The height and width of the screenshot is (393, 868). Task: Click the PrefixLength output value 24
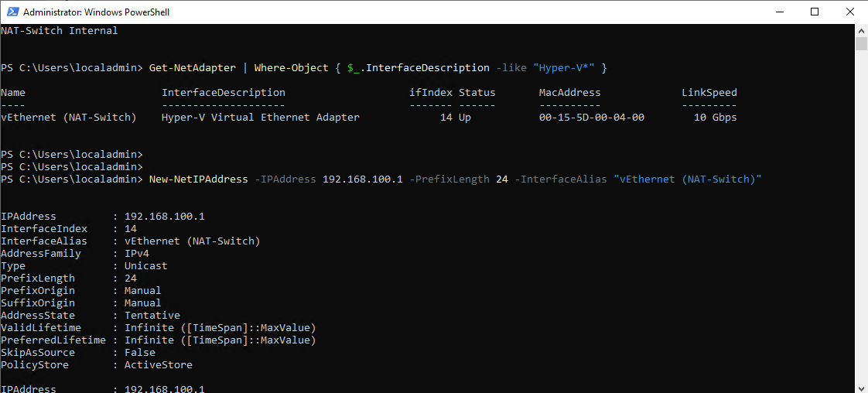pos(131,279)
